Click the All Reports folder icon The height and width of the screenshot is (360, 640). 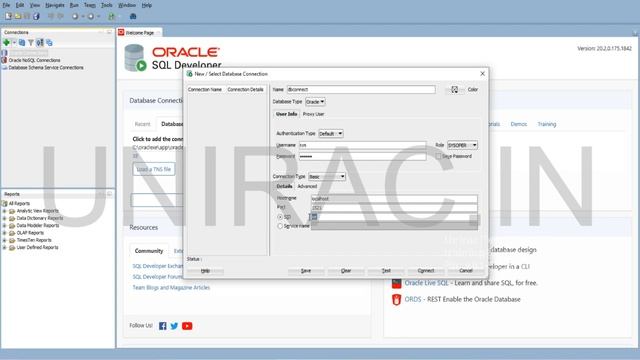(x=5, y=203)
